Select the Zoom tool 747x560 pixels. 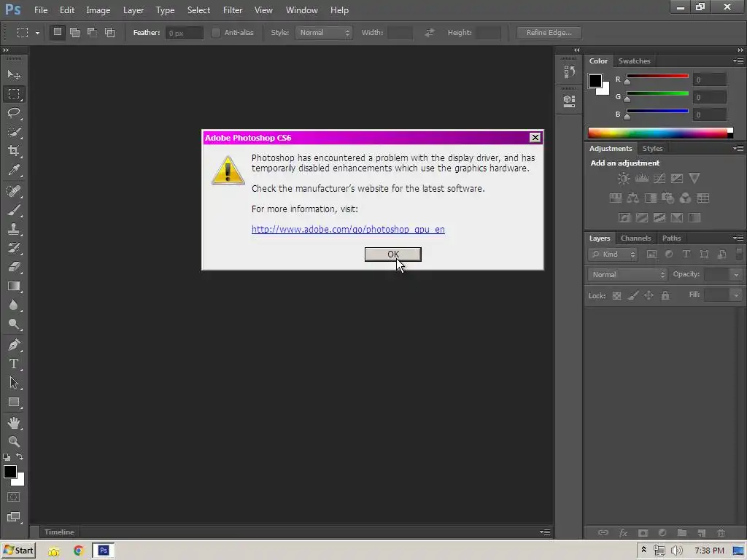tap(14, 441)
